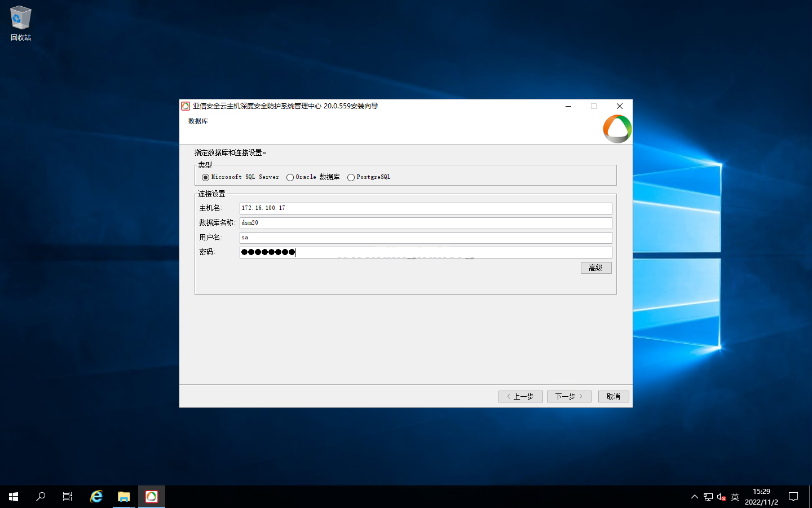
Task: Launch Internet Explorer from the taskbar
Action: pyautogui.click(x=96, y=497)
